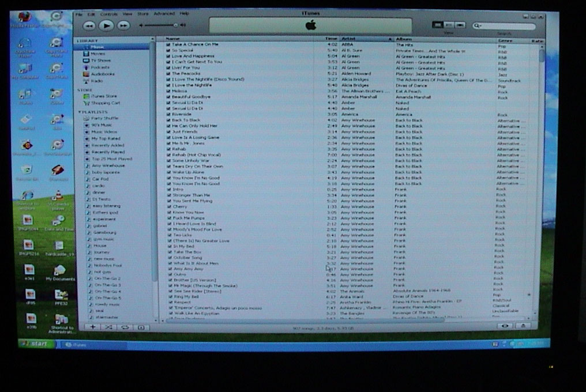This screenshot has height=392, width=586.
Task: Collapse the Playlists section triangle
Action: point(80,112)
